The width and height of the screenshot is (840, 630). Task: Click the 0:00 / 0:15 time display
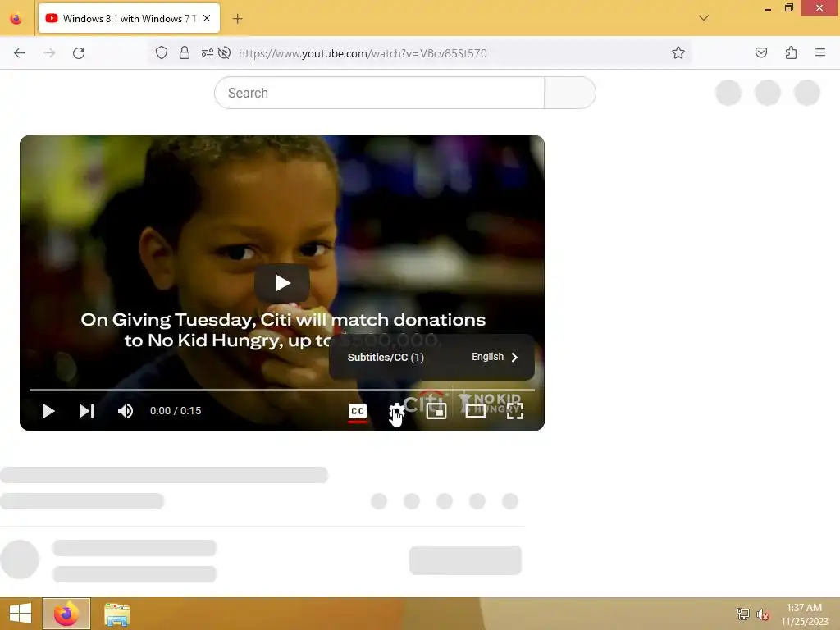pos(176,411)
